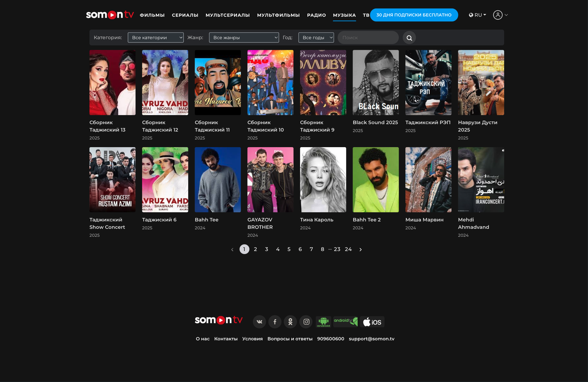588x382 pixels.
Task: Open the Условия footer link
Action: (253, 339)
